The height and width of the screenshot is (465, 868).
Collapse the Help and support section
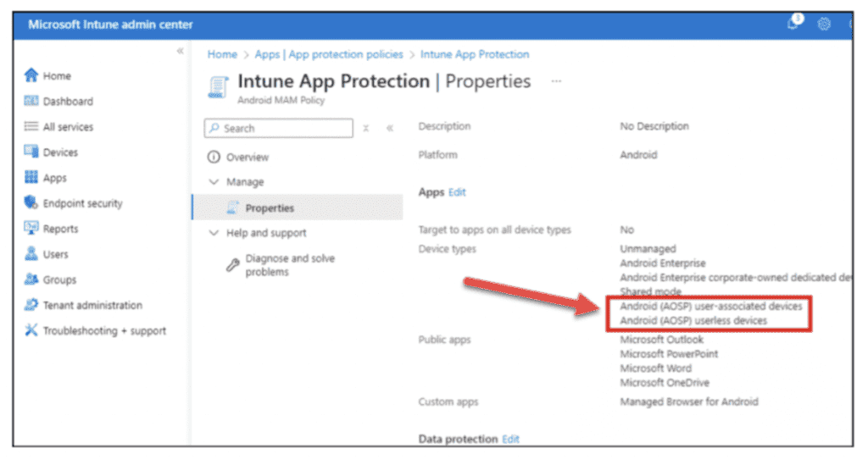214,233
